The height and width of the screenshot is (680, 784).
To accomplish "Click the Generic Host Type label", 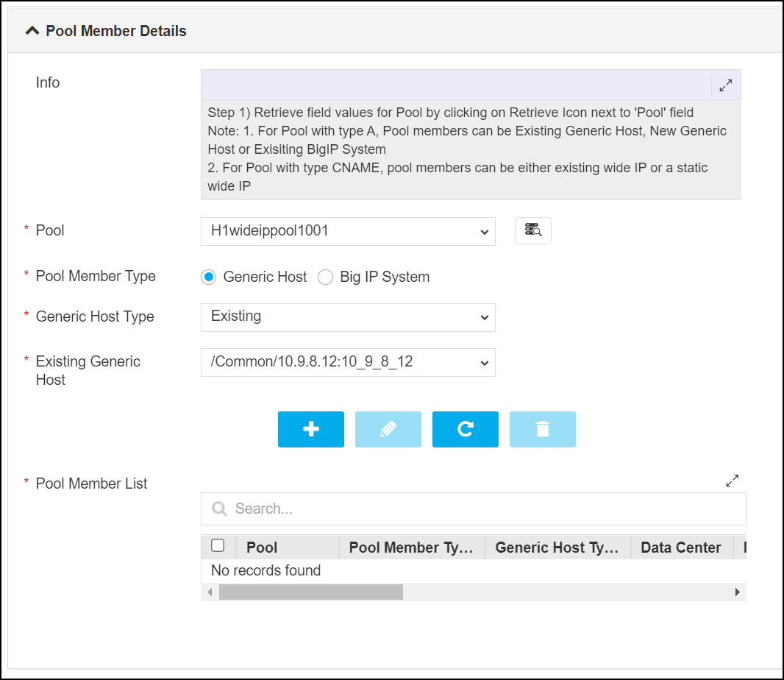I will [x=95, y=316].
